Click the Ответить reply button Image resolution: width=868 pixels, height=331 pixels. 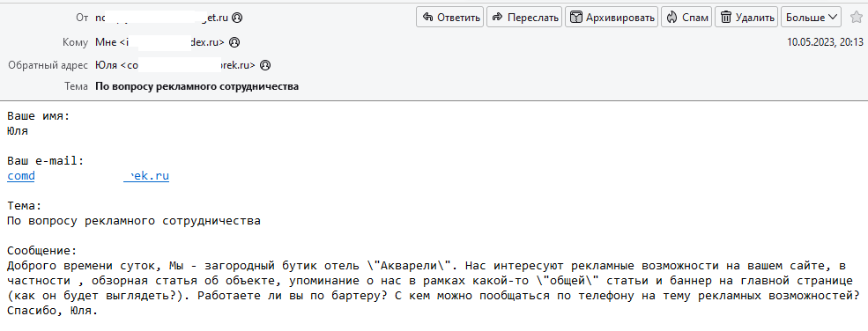point(450,17)
